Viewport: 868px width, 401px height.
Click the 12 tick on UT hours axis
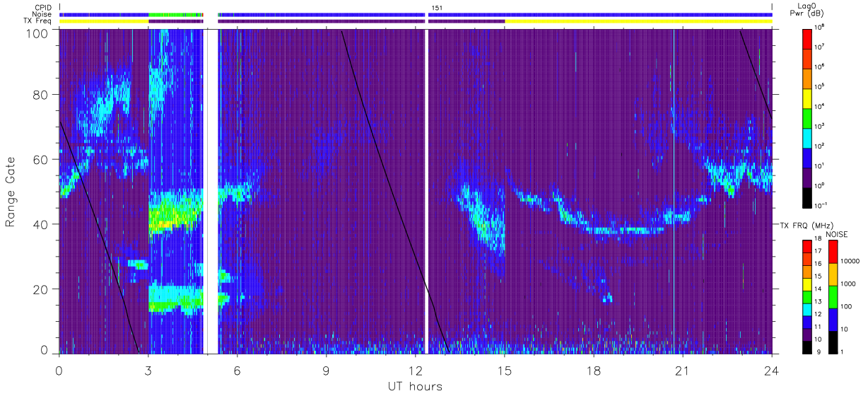click(415, 370)
